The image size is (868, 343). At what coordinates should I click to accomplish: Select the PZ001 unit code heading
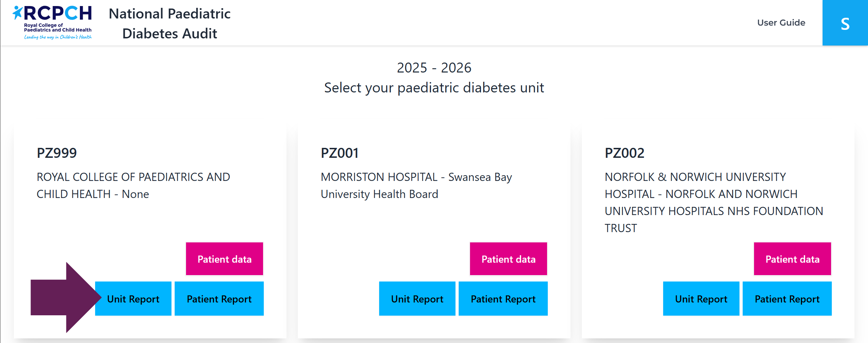coord(340,153)
